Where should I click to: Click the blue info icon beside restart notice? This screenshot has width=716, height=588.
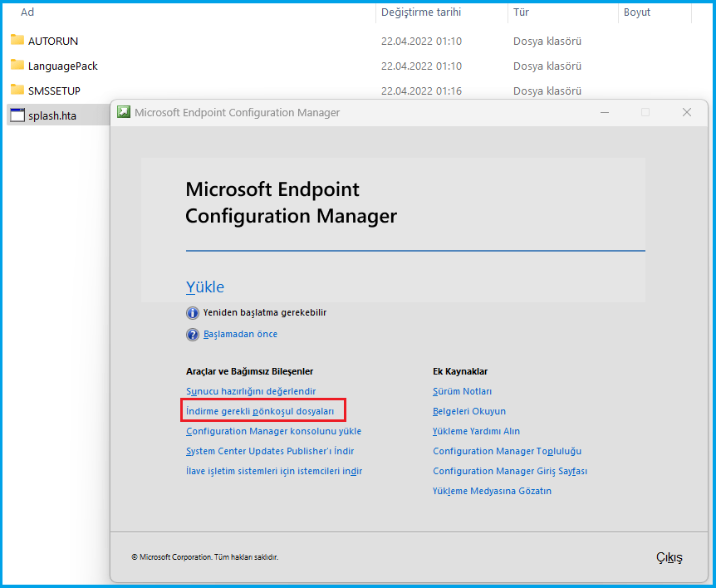click(x=193, y=313)
